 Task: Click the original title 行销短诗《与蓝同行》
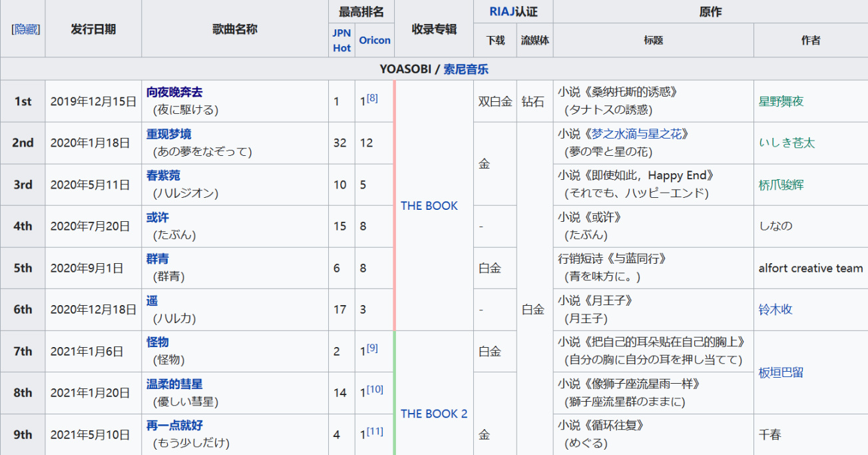612,258
